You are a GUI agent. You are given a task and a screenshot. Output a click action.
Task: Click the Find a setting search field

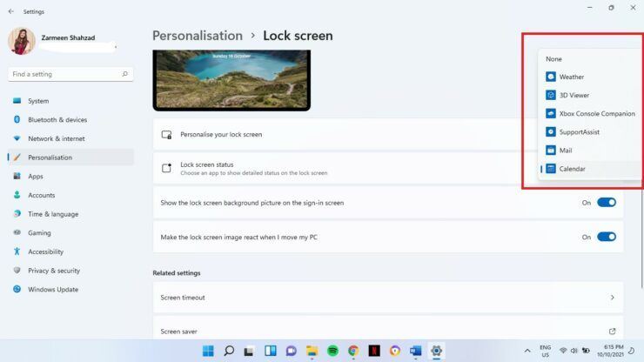pyautogui.click(x=70, y=74)
